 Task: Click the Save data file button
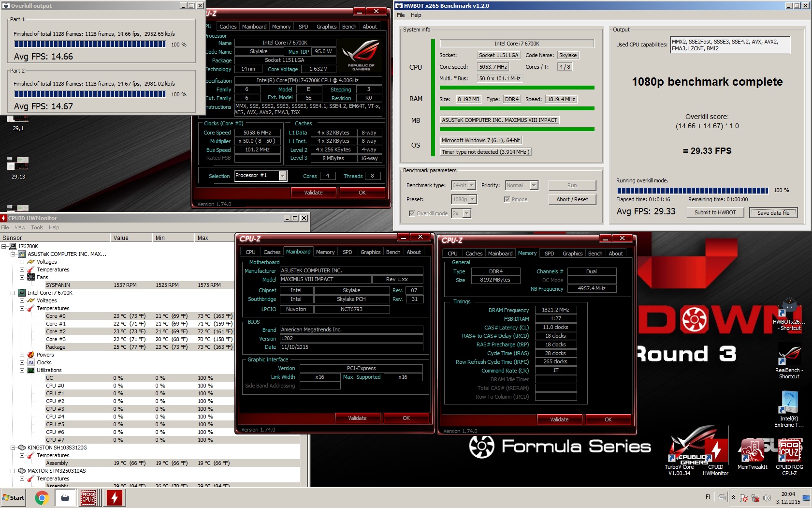773,212
